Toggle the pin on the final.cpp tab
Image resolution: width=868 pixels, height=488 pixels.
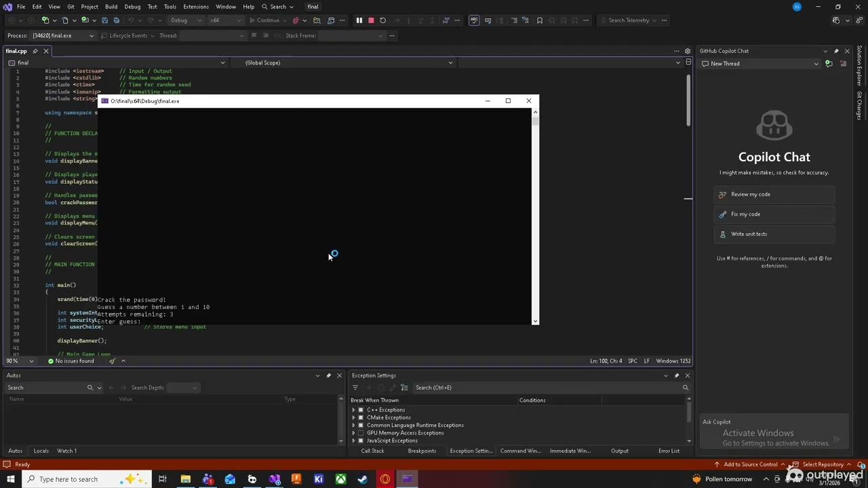(35, 51)
